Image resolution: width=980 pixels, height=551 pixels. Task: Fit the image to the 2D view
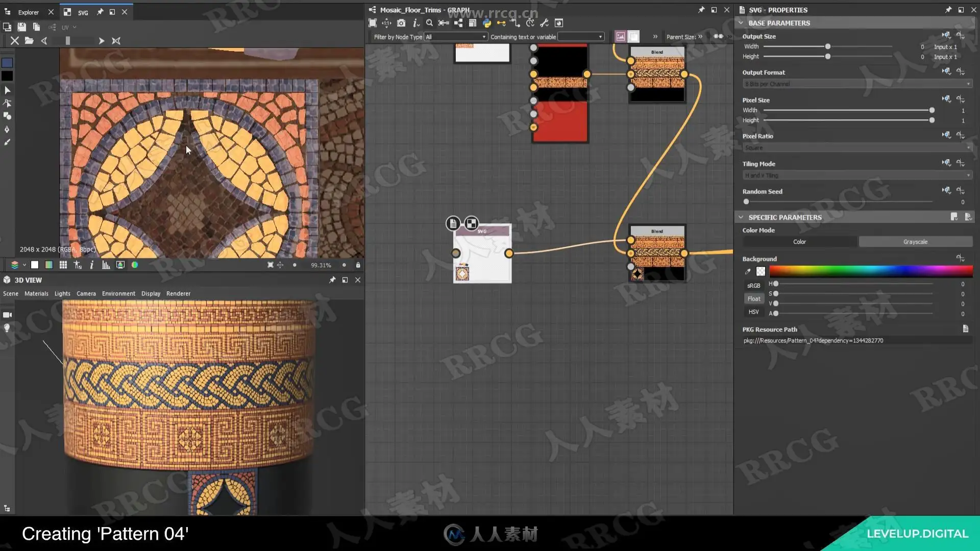coord(270,265)
